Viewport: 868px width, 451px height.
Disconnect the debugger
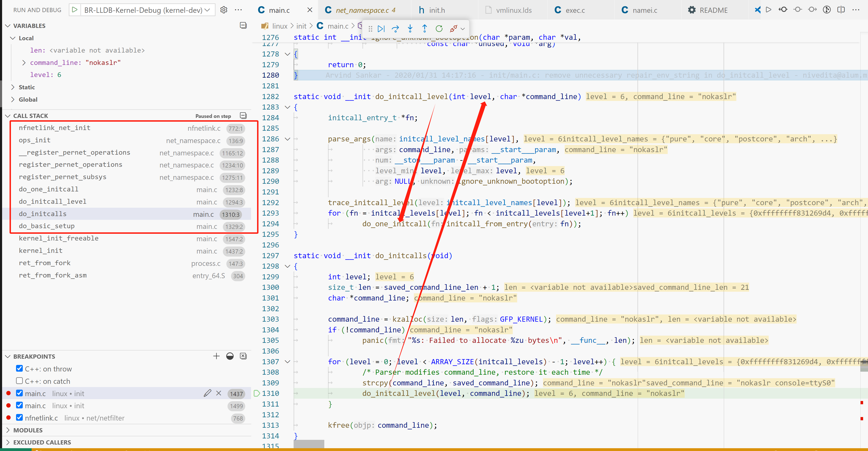coord(453,29)
